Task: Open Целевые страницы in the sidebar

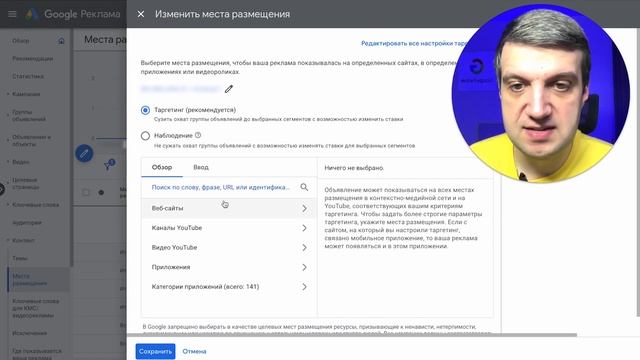Action: [x=26, y=183]
